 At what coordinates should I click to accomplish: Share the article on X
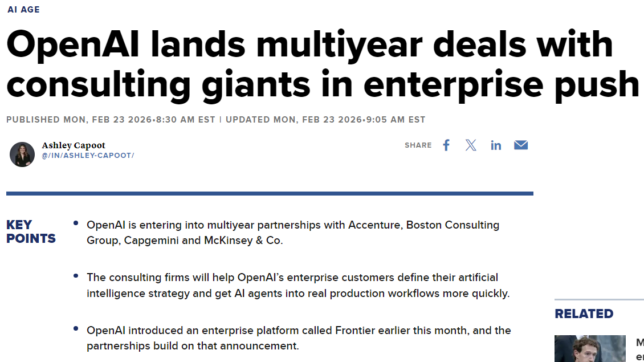(x=471, y=145)
